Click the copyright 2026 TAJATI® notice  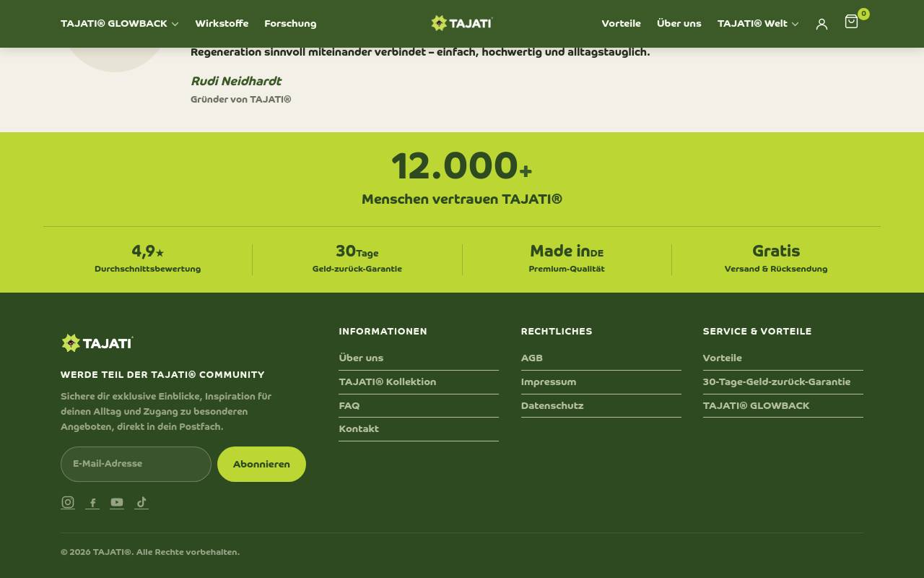[150, 552]
